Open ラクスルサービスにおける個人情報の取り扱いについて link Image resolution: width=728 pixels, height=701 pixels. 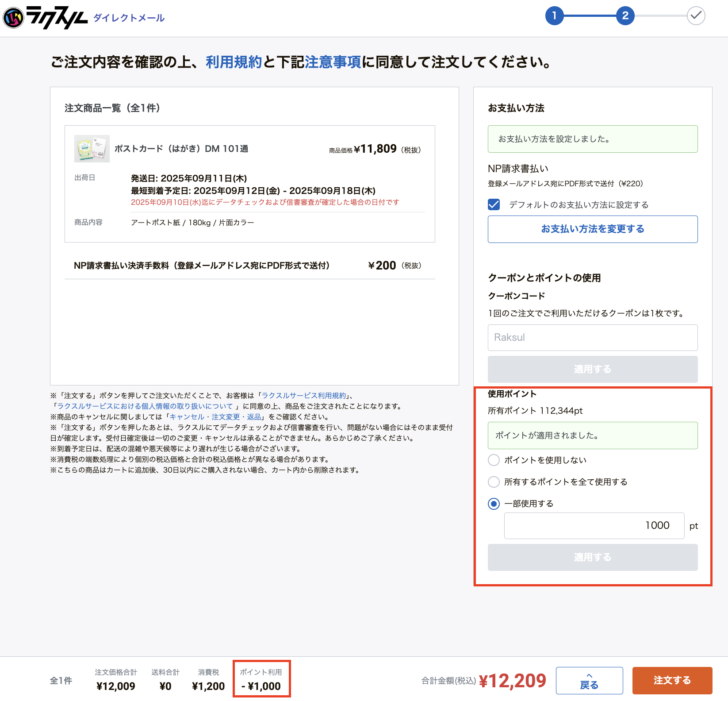pyautogui.click(x=145, y=406)
